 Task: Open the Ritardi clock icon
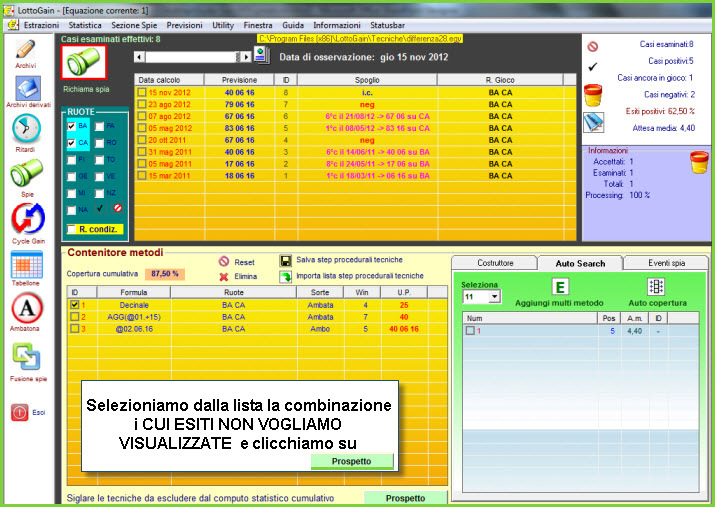26,129
